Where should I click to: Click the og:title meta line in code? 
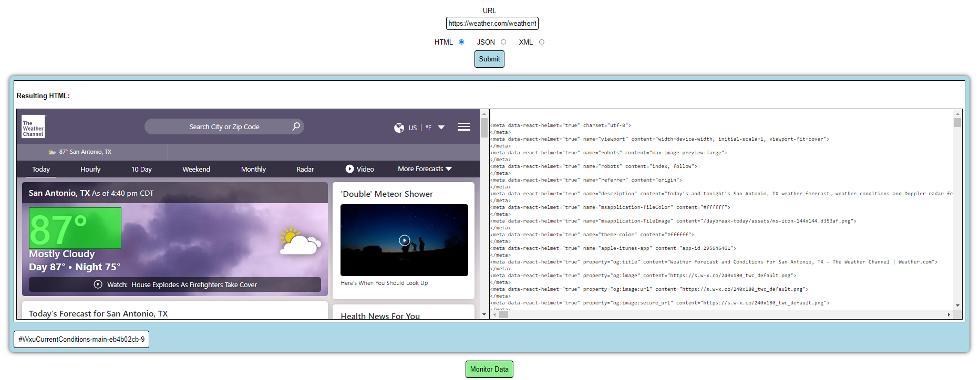point(714,262)
